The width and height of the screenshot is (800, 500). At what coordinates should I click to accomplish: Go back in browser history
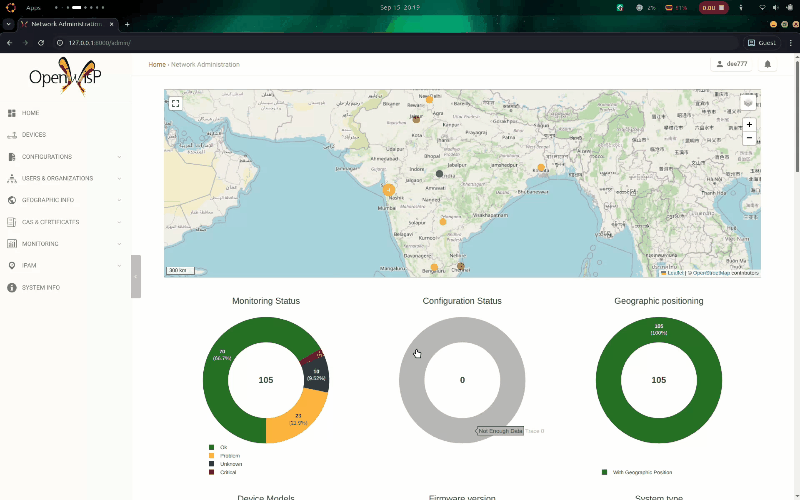[10, 43]
